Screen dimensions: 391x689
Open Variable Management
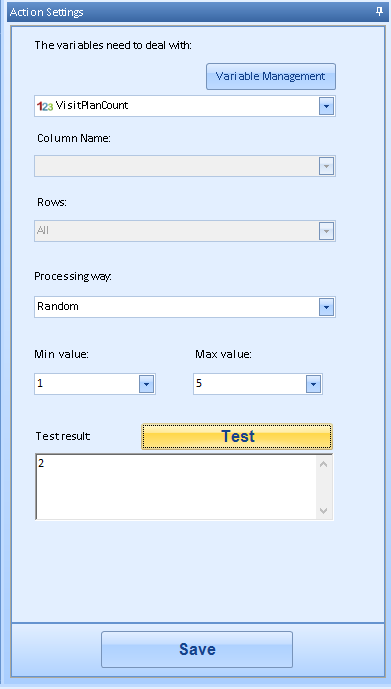pyautogui.click(x=271, y=76)
